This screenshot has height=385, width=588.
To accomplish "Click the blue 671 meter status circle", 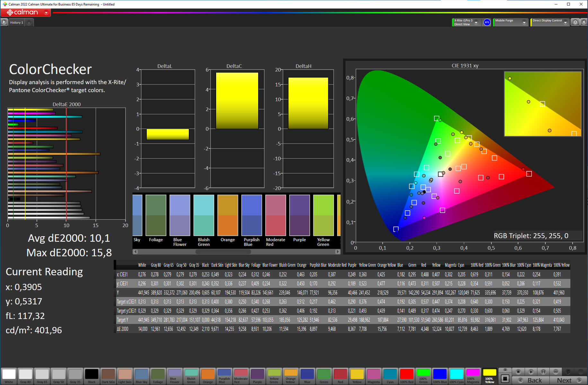I will tap(487, 22).
